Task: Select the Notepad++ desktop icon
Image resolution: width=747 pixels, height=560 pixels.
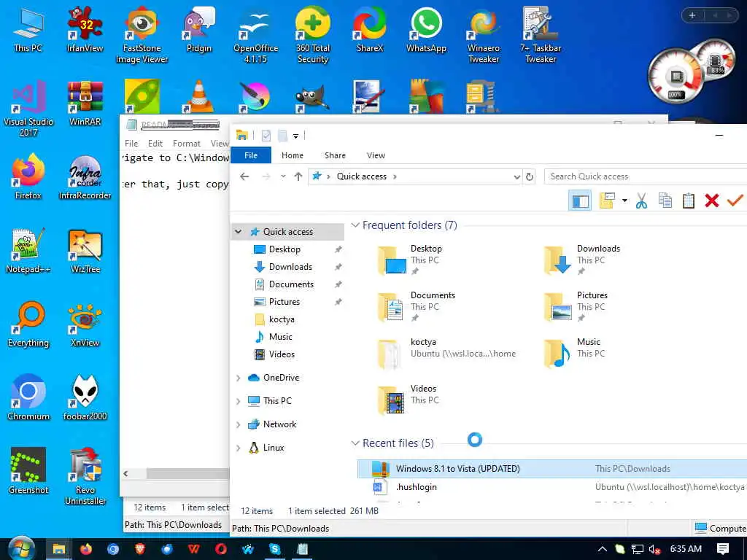Action: click(28, 251)
